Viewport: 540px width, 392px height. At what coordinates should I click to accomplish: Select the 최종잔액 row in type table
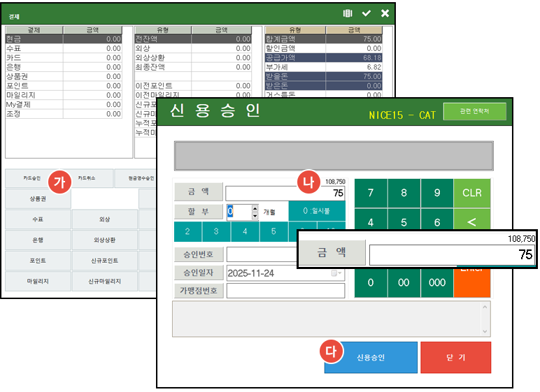[x=193, y=67]
